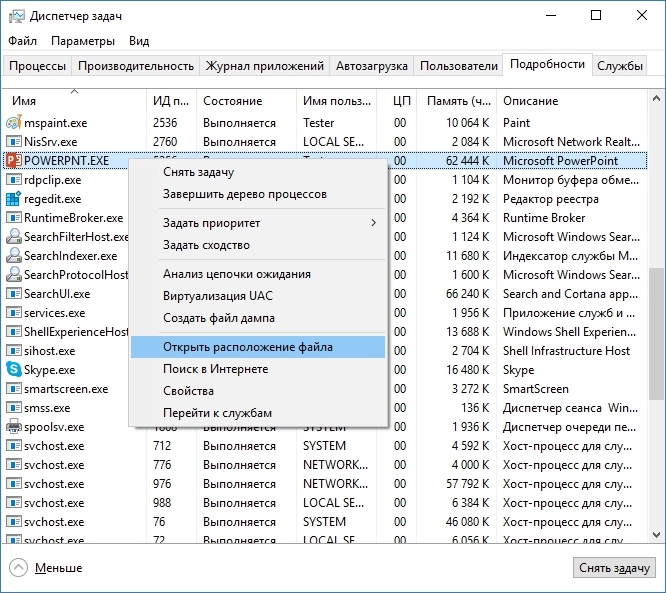Sort by the Имя column header
Screen dimensions: 666x593
coord(74,101)
